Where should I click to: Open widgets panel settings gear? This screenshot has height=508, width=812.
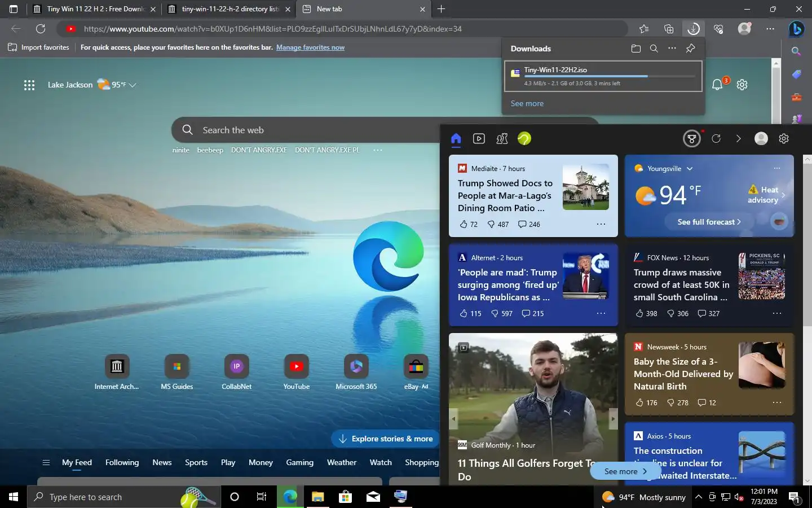coord(784,139)
